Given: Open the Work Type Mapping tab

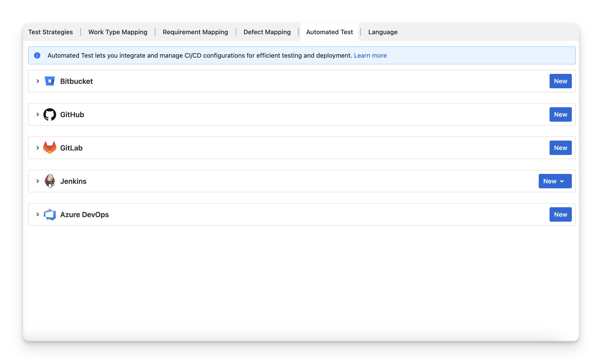Looking at the screenshot, I should click(x=118, y=32).
